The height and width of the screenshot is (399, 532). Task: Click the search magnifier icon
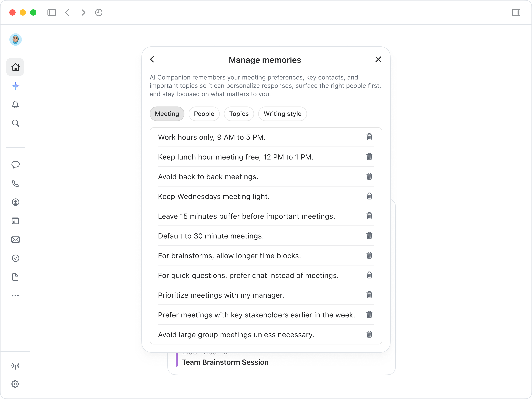[x=15, y=123]
